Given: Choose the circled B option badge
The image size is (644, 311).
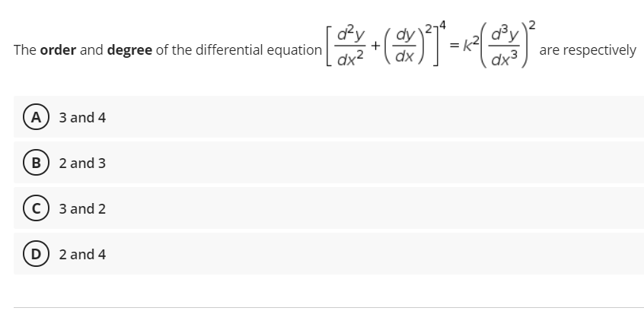Looking at the screenshot, I should [x=36, y=163].
